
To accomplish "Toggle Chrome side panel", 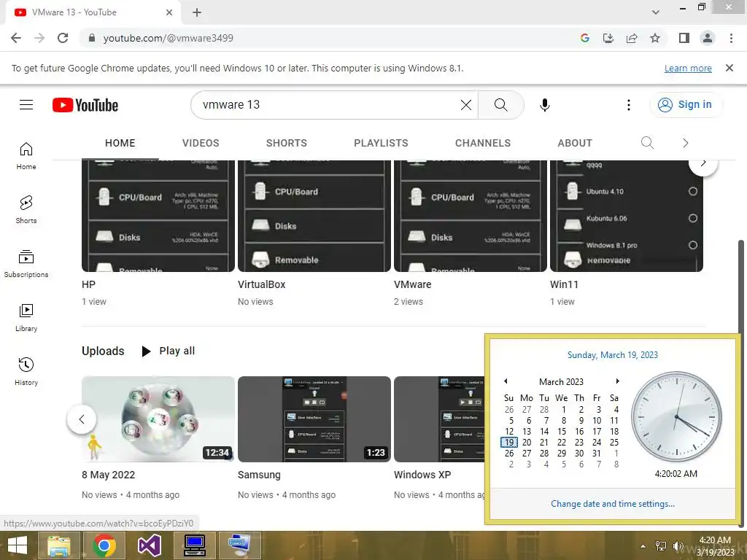I will pos(684,38).
